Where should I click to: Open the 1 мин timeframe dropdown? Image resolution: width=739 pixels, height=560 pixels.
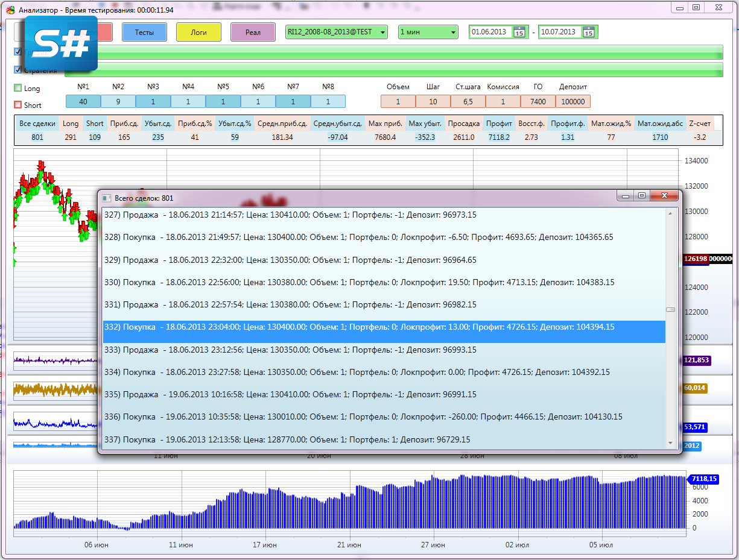[x=453, y=32]
